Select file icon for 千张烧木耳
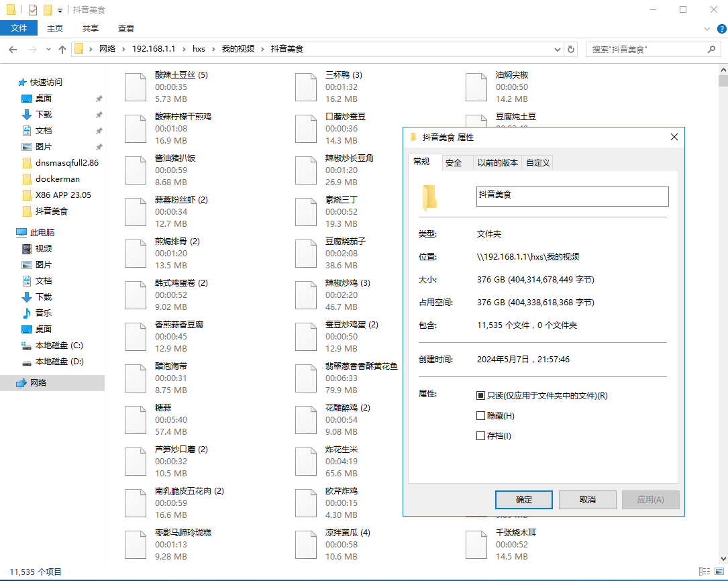Image resolution: width=728 pixels, height=581 pixels. (x=476, y=545)
